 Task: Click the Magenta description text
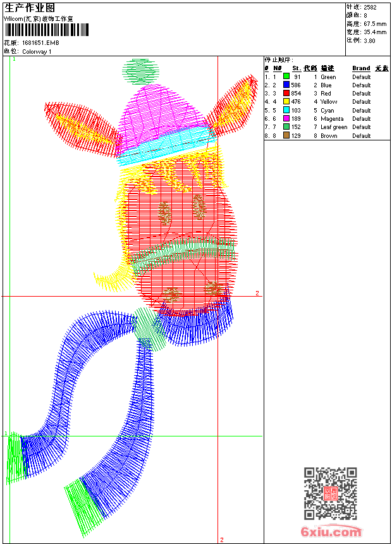(332, 119)
